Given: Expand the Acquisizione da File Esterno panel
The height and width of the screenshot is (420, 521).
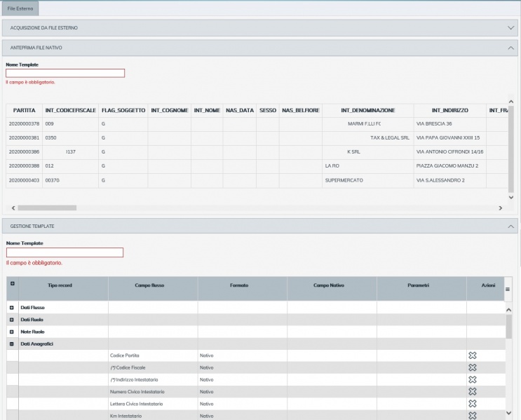Looking at the screenshot, I should (510, 27).
